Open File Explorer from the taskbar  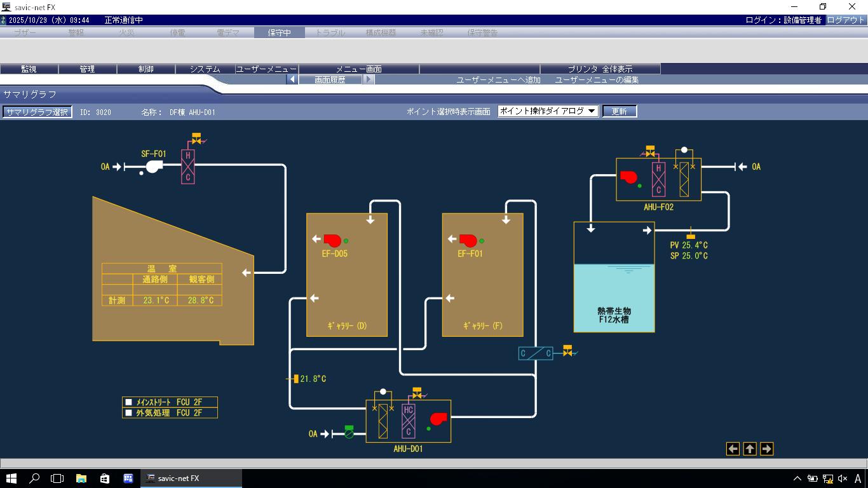(x=81, y=478)
